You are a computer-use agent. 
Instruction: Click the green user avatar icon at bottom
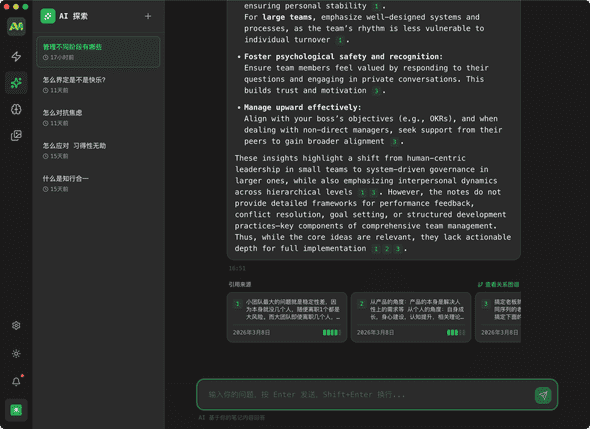pyautogui.click(x=16, y=410)
